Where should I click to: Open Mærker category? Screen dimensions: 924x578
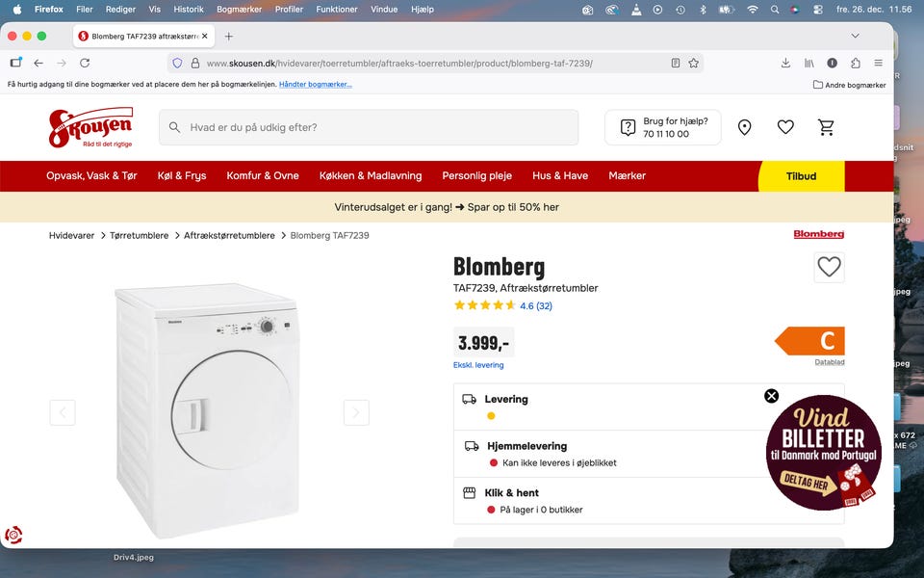coord(627,175)
